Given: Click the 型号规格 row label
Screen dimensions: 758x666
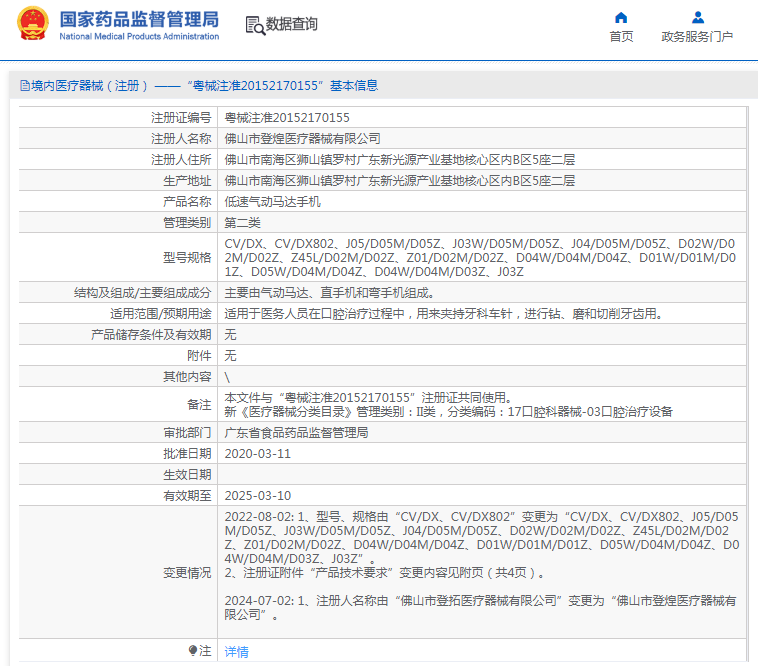Looking at the screenshot, I should click(x=187, y=258).
